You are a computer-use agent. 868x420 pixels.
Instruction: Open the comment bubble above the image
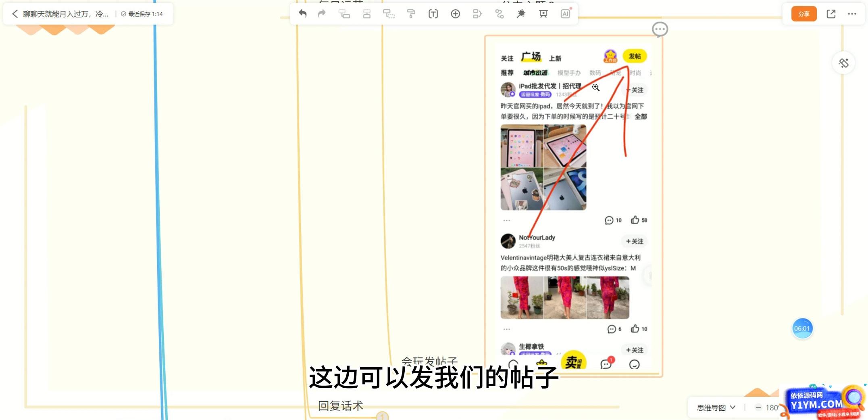click(x=660, y=29)
